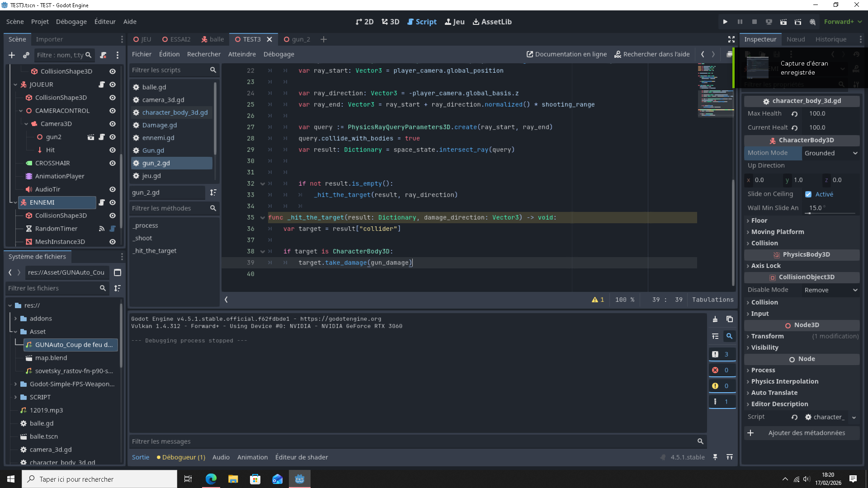Open the Débogage top menu
The image size is (868, 488).
pyautogui.click(x=71, y=22)
